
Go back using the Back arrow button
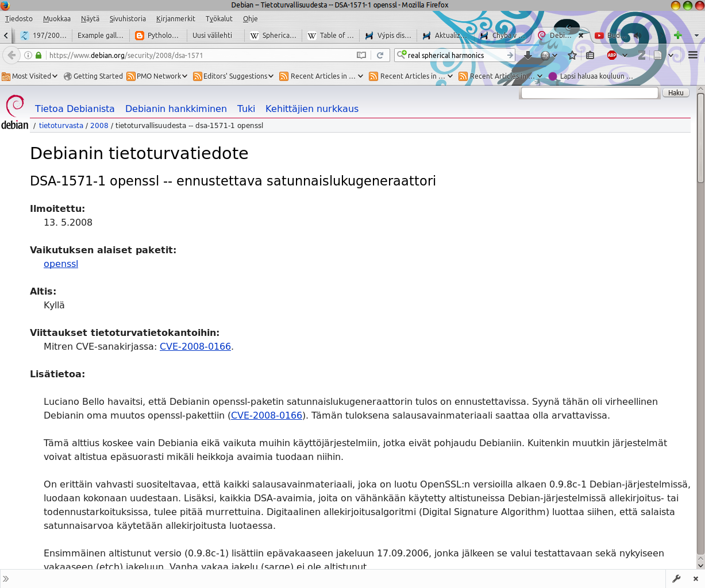point(11,55)
